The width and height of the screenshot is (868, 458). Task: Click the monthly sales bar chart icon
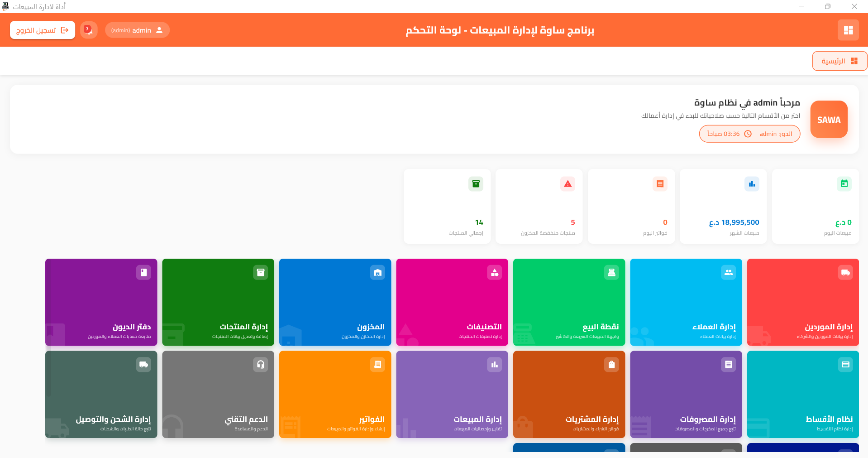(x=752, y=184)
